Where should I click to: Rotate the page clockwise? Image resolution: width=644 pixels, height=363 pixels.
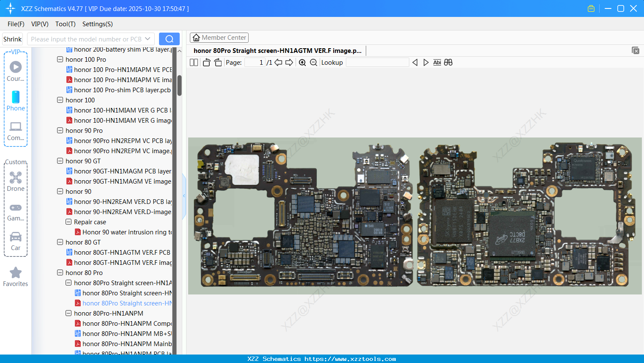[218, 63]
